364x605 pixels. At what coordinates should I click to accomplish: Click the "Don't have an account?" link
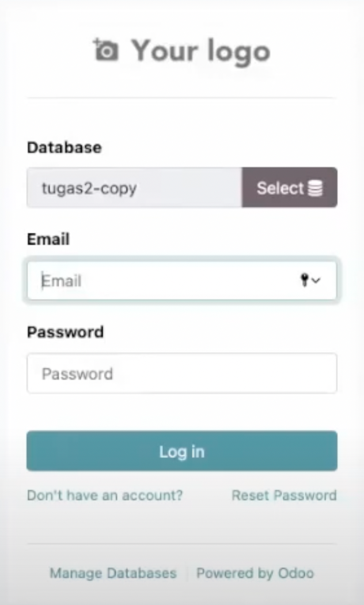pyautogui.click(x=104, y=495)
